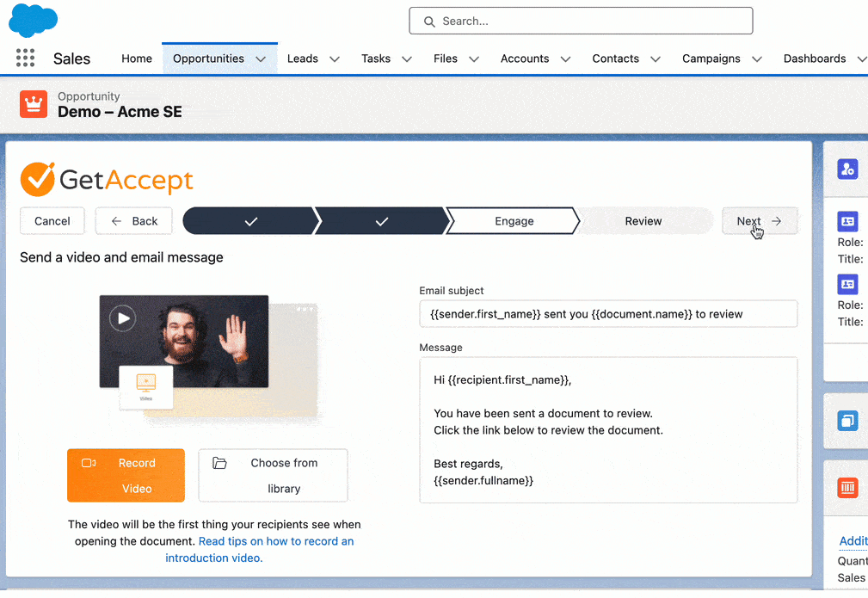Open the Campaigns tab
The height and width of the screenshot is (598, 868).
click(711, 59)
